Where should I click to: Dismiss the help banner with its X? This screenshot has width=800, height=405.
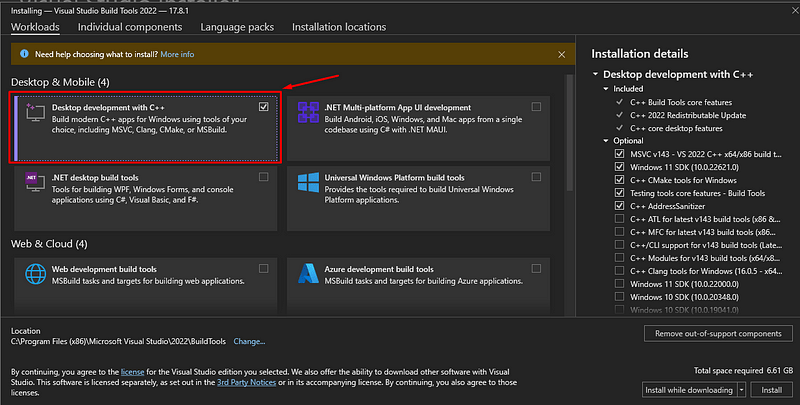point(561,54)
